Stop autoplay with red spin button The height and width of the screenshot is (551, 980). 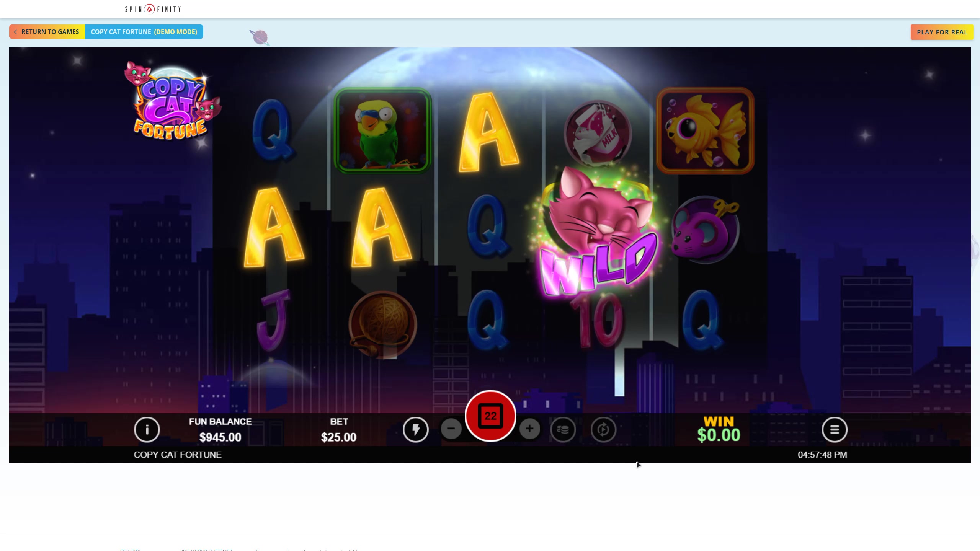(490, 416)
